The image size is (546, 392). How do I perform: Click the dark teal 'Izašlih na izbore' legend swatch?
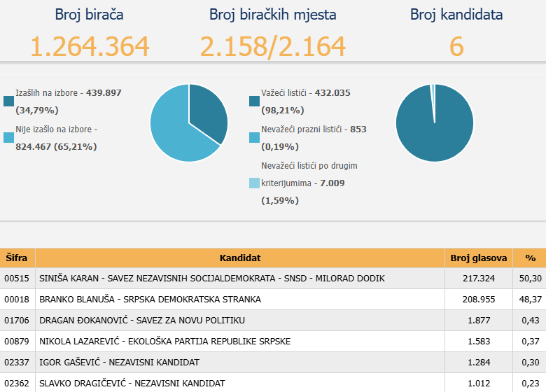tap(8, 101)
